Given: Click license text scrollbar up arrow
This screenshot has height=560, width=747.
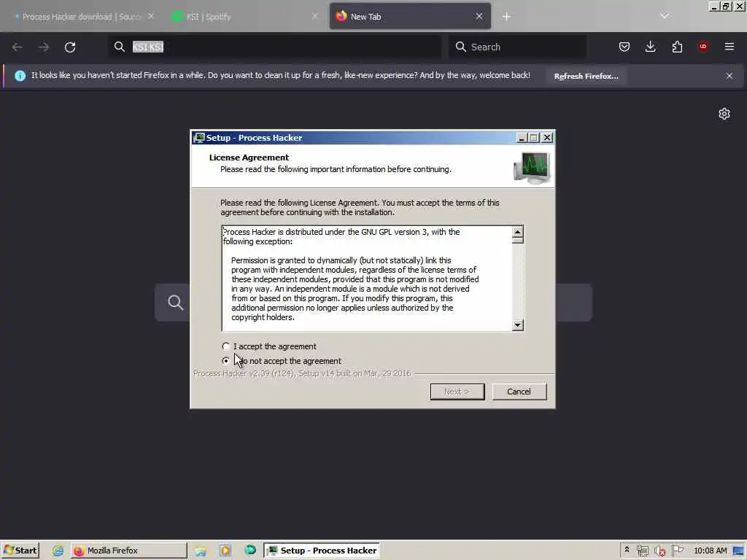Looking at the screenshot, I should pyautogui.click(x=517, y=231).
